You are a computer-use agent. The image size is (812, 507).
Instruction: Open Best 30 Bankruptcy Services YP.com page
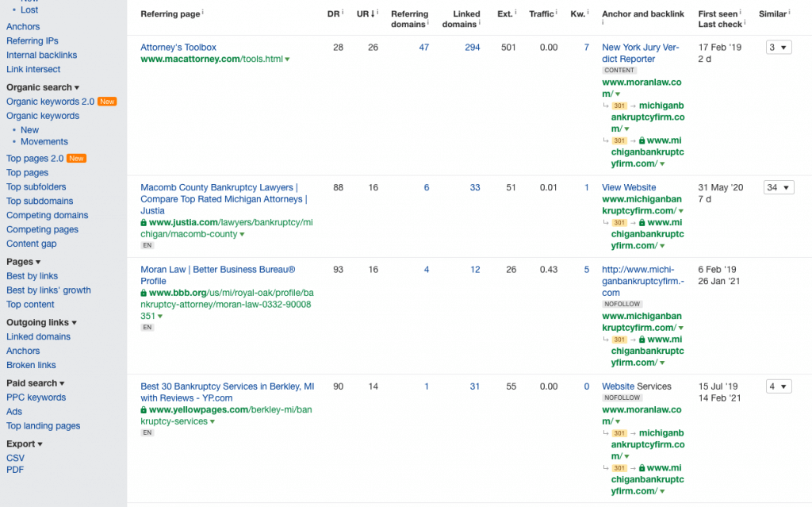(228, 392)
